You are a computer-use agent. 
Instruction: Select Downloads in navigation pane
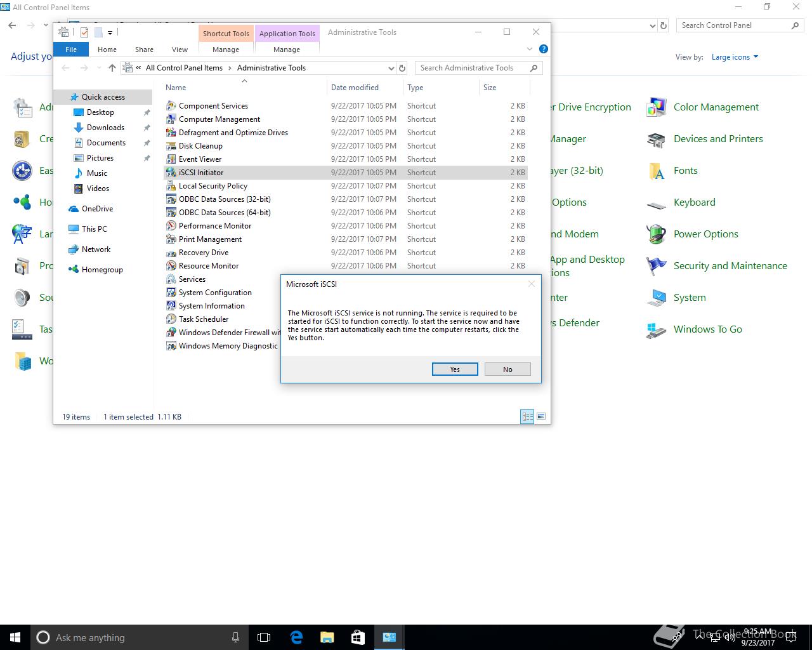pos(105,128)
